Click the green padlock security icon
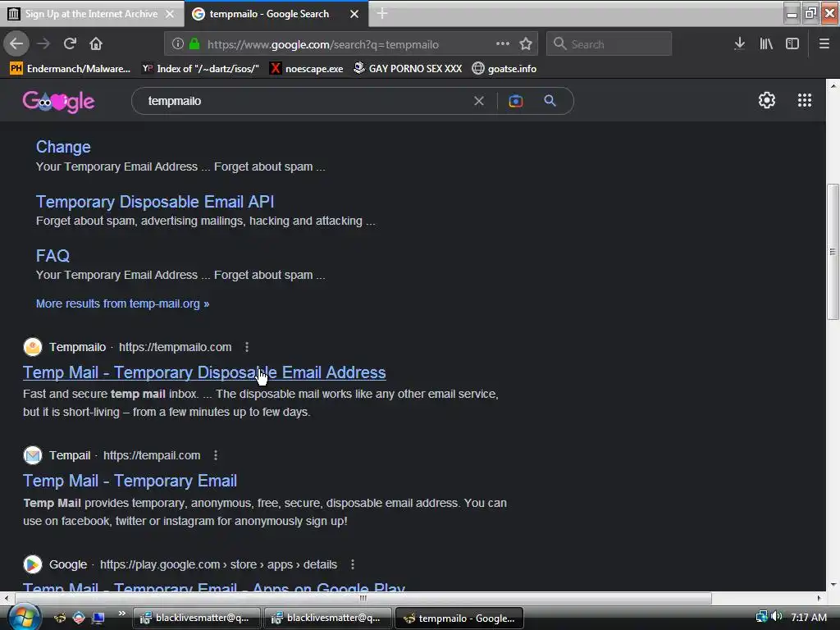This screenshot has width=840, height=630. (194, 44)
